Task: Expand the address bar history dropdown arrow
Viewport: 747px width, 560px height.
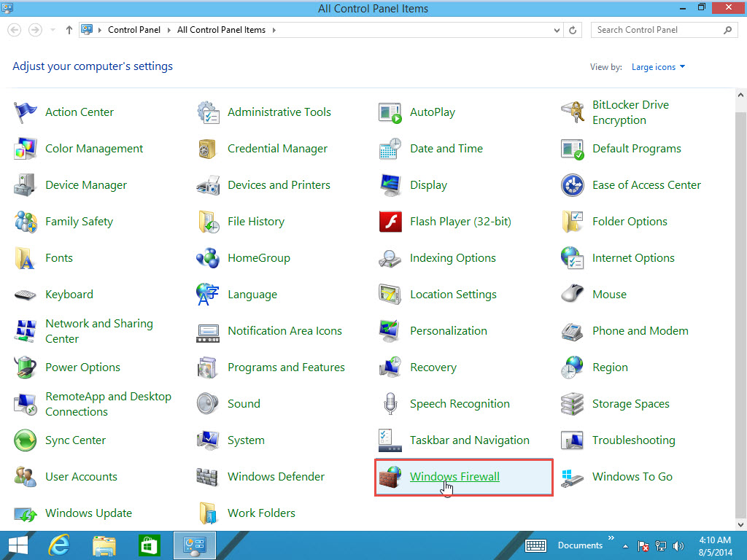Action: coord(557,30)
